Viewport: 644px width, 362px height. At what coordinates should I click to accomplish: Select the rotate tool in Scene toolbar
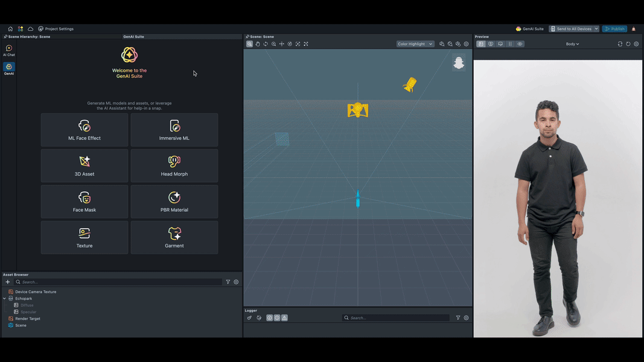266,44
